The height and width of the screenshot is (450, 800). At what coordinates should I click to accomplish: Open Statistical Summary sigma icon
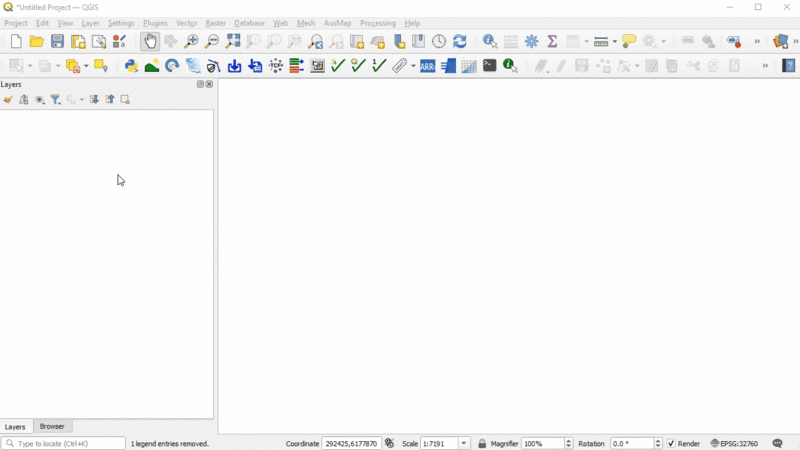pos(552,42)
